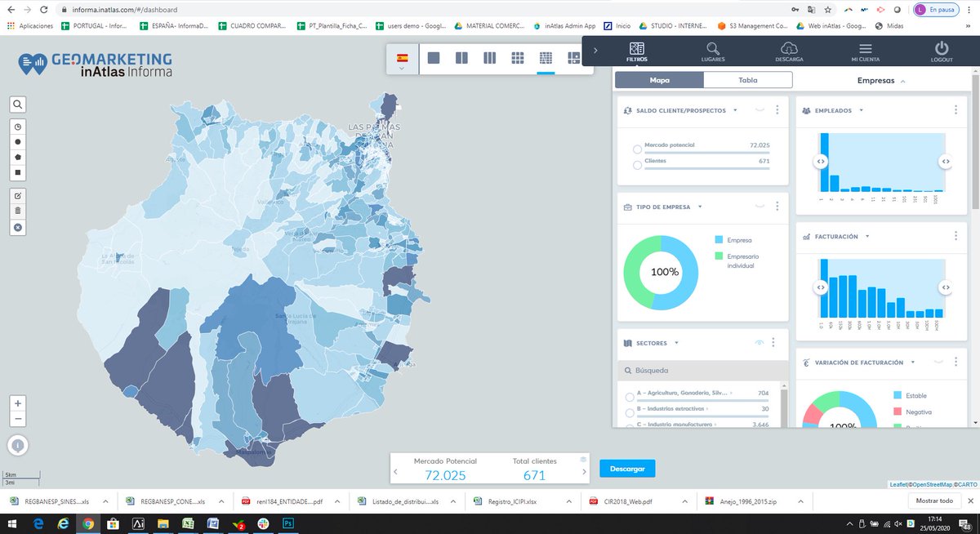Select the square drawing tool

pos(18,172)
